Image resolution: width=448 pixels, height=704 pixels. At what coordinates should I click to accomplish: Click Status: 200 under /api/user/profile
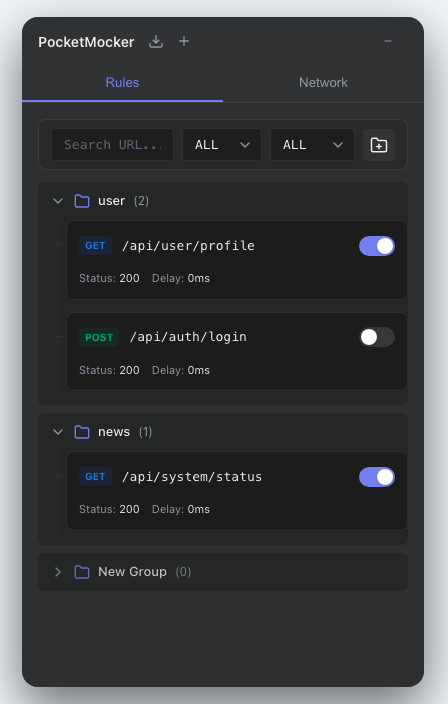coord(109,278)
